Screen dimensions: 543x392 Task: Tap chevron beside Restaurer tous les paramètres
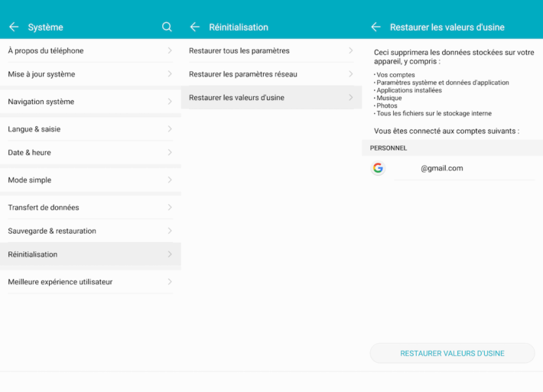[x=350, y=50]
